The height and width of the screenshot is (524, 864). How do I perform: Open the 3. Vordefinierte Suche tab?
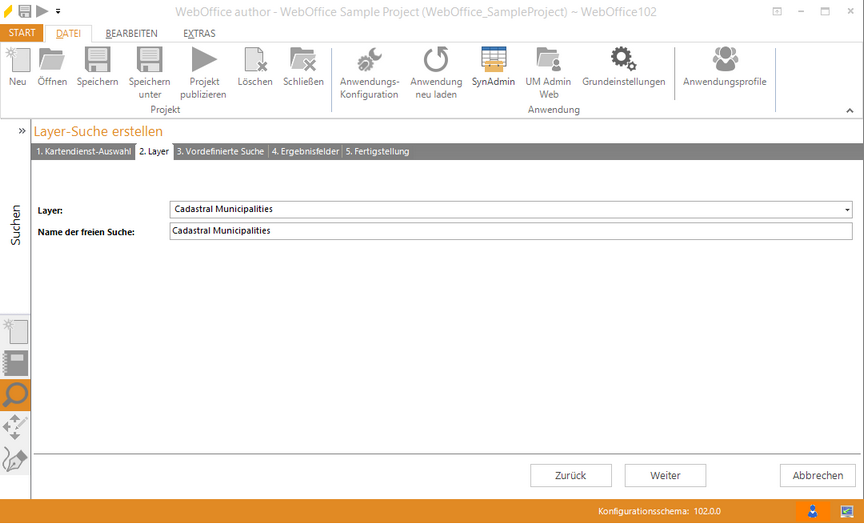[220, 152]
